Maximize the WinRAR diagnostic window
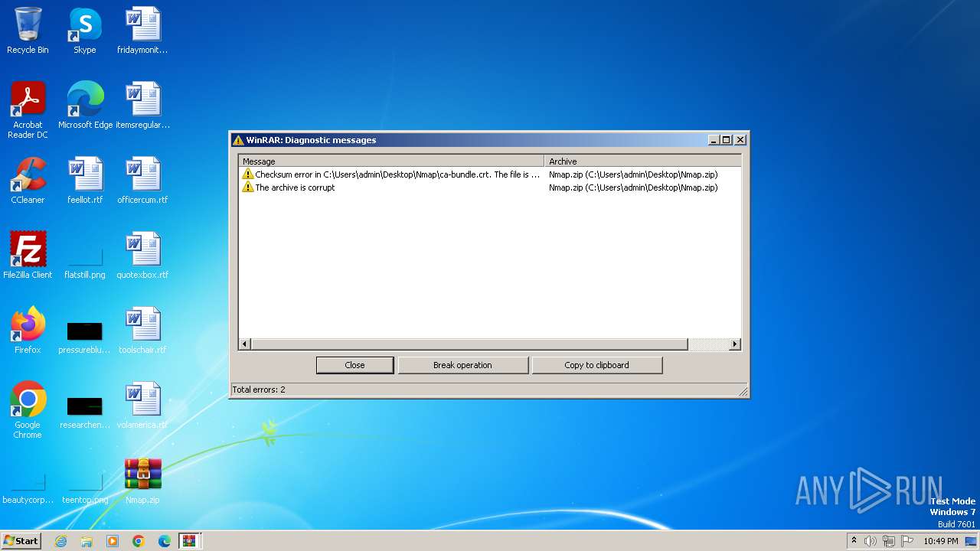This screenshot has width=980, height=551. coord(727,140)
